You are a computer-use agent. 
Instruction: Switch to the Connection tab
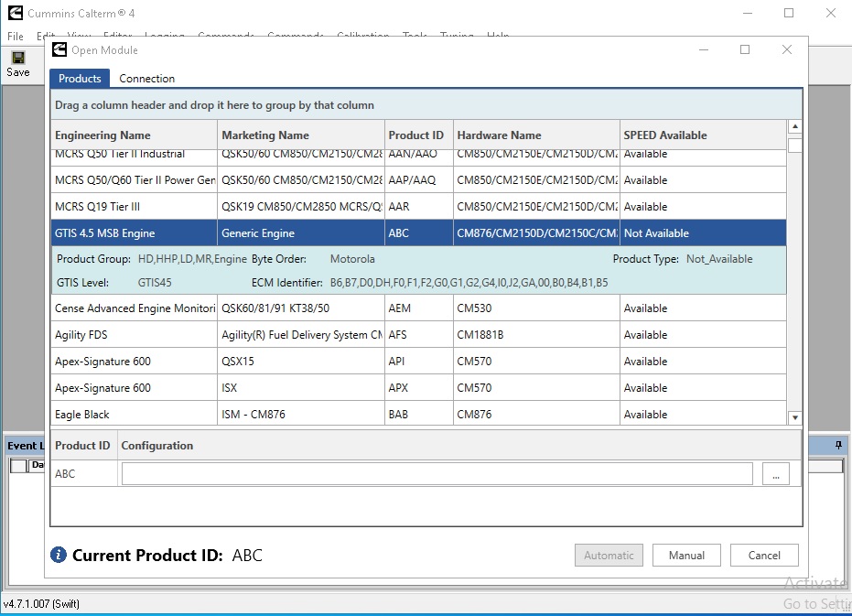click(146, 79)
